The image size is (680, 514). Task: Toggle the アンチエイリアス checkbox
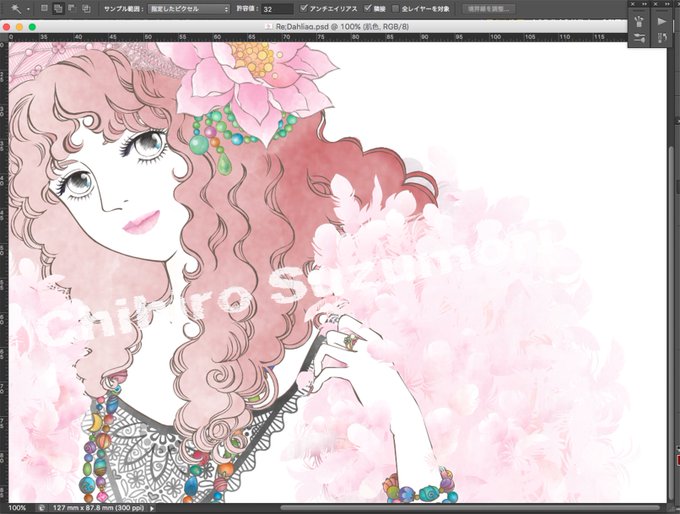304,8
